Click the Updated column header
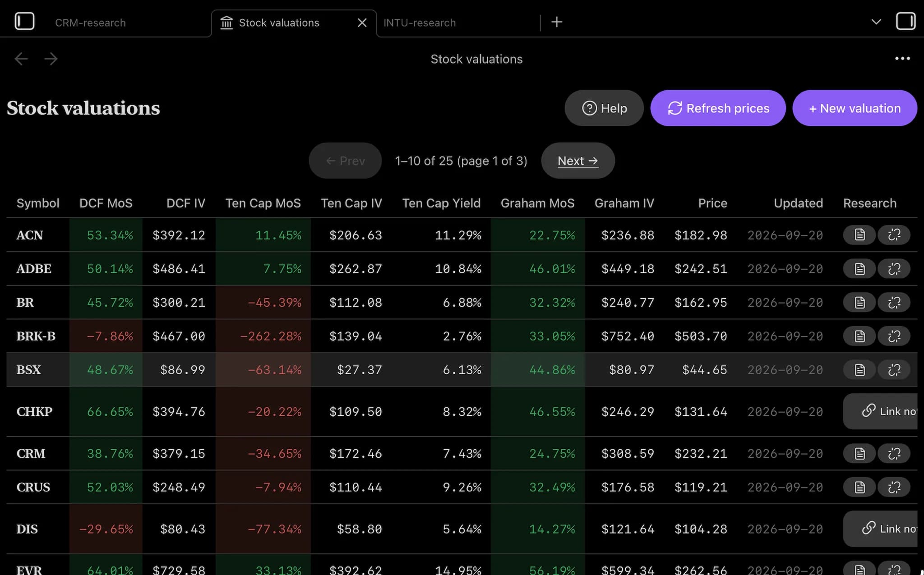Screen dimensions: 924x575 pyautogui.click(x=799, y=203)
